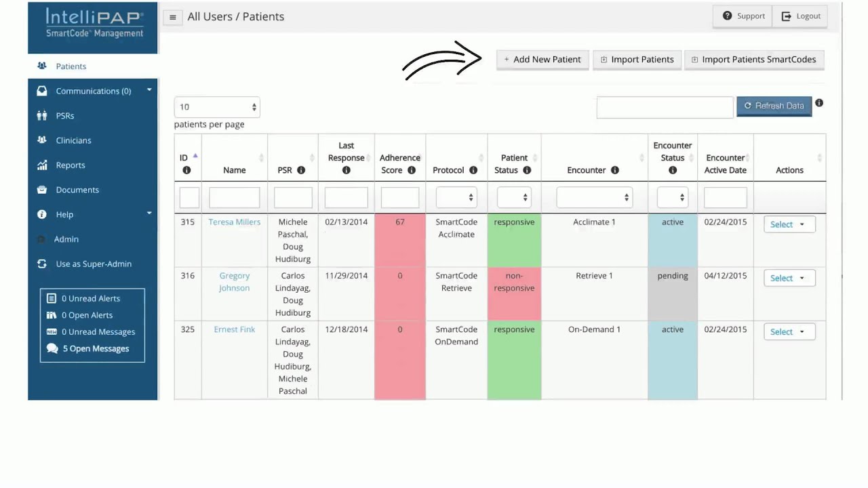The image size is (868, 488).
Task: Open Gregory Johnson patient link
Action: pos(235,282)
